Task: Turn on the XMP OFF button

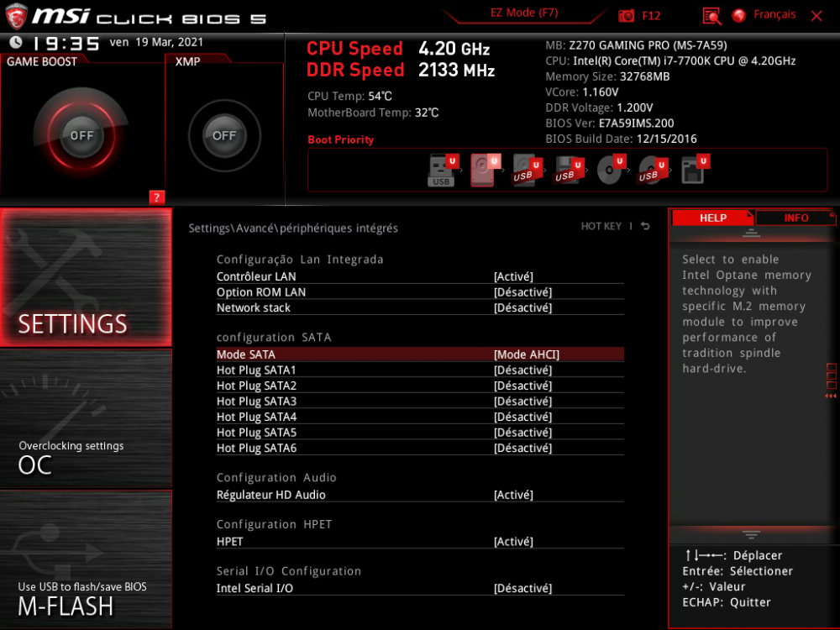Action: pos(224,135)
